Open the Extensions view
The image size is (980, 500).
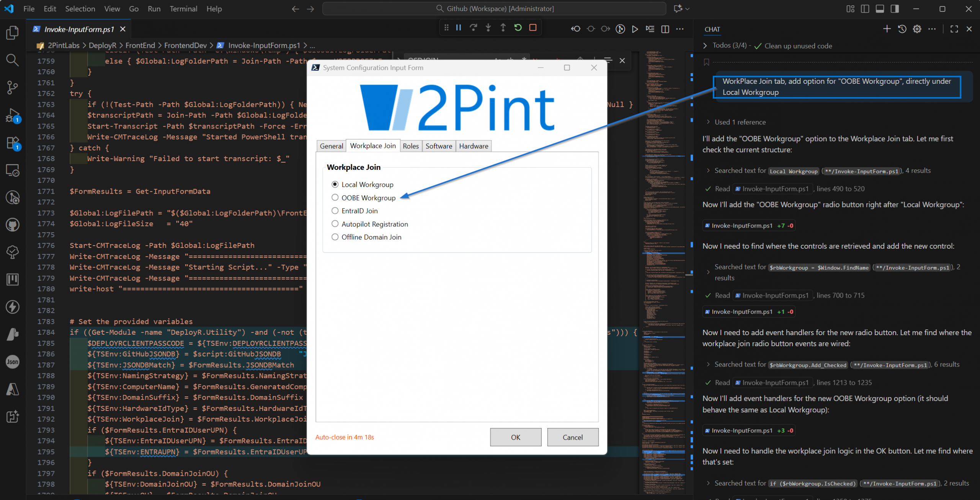pos(12,143)
